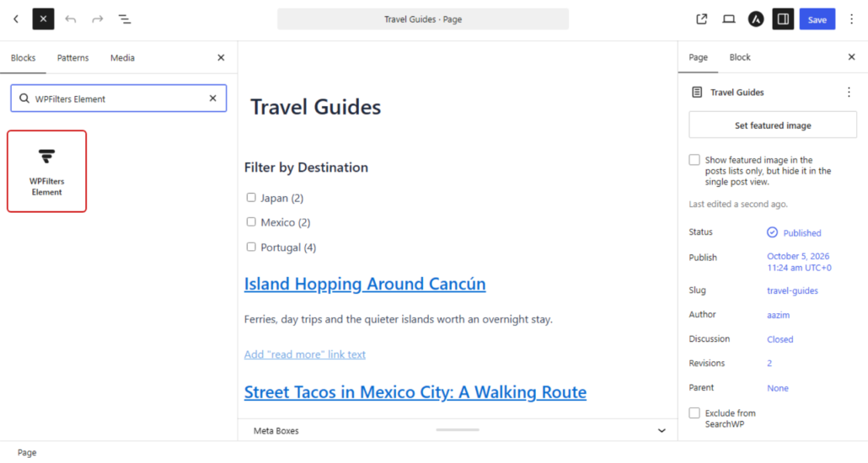Viewport: 868px width, 463px height.
Task: Open the document overview list view
Action: coord(125,19)
